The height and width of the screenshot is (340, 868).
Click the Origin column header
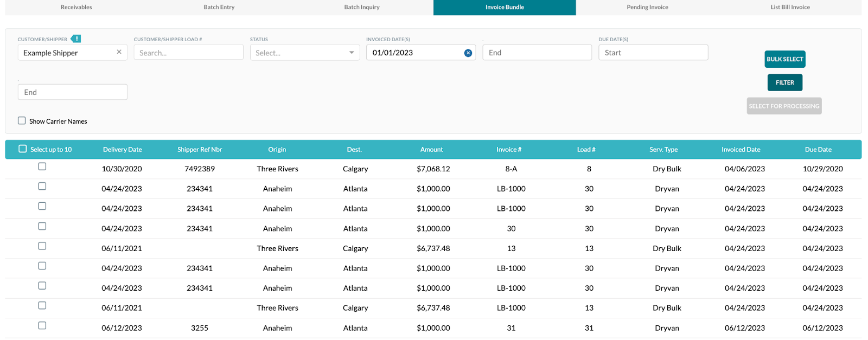coord(277,150)
